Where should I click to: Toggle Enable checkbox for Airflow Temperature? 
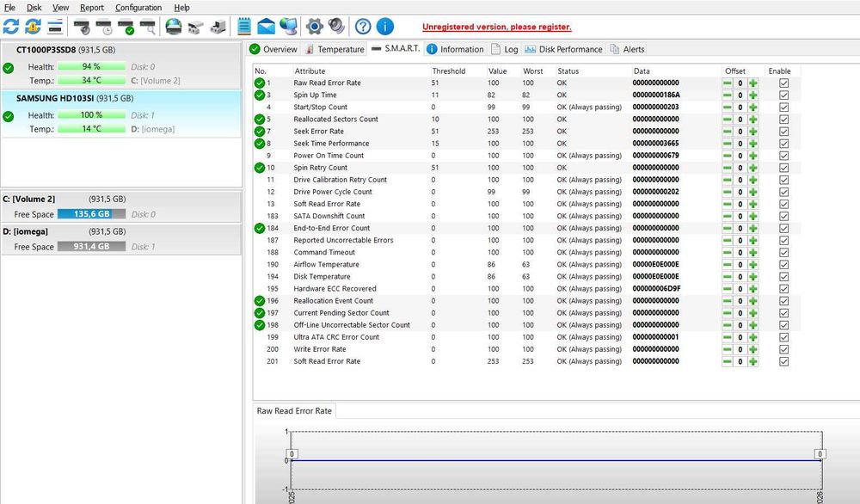click(x=783, y=264)
